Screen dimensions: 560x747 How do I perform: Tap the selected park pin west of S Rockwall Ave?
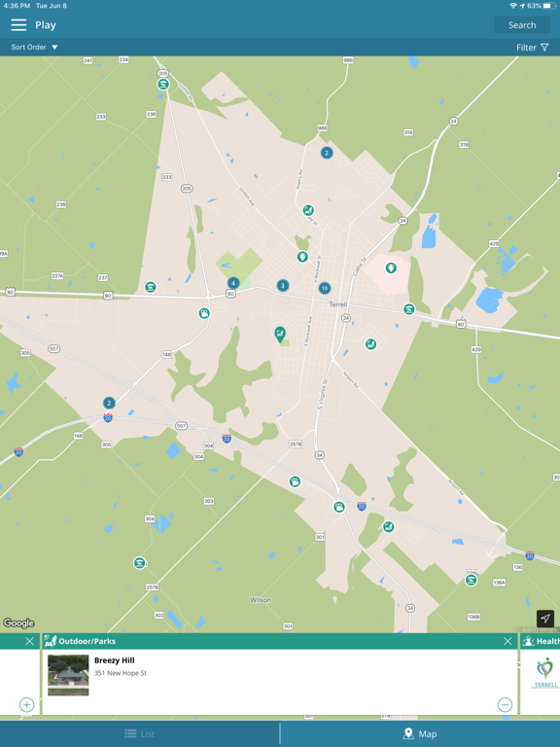pos(280,335)
